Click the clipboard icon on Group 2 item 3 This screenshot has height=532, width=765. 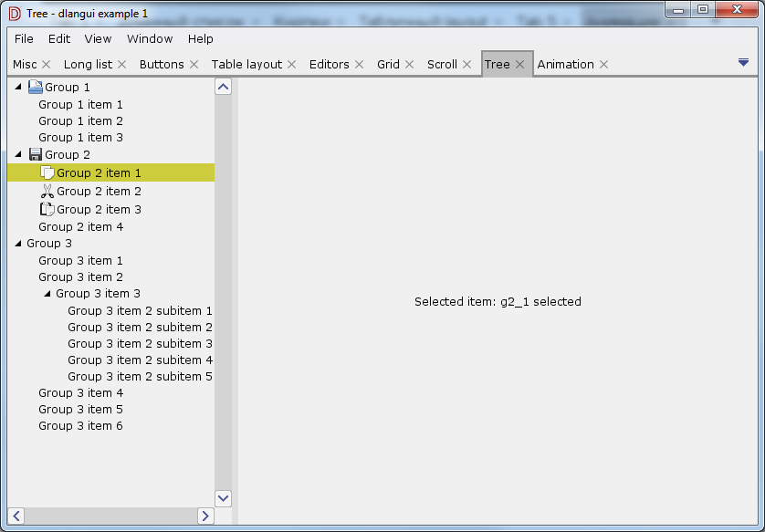tap(46, 209)
